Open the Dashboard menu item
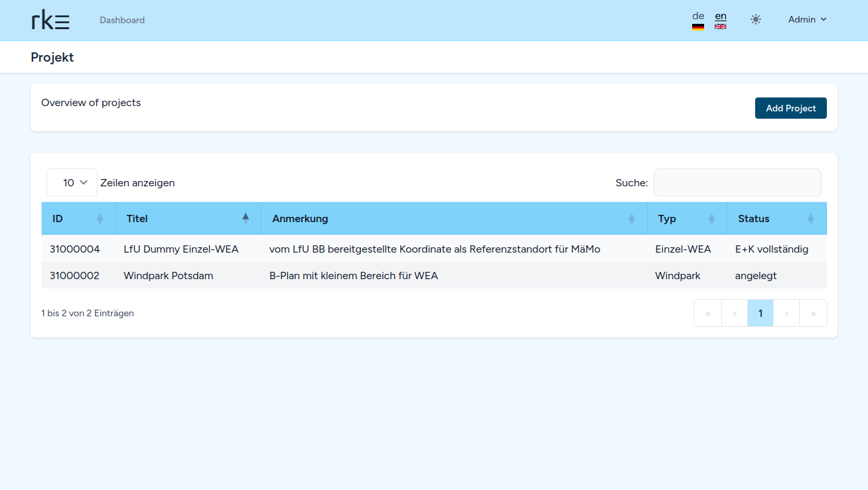 pos(122,20)
